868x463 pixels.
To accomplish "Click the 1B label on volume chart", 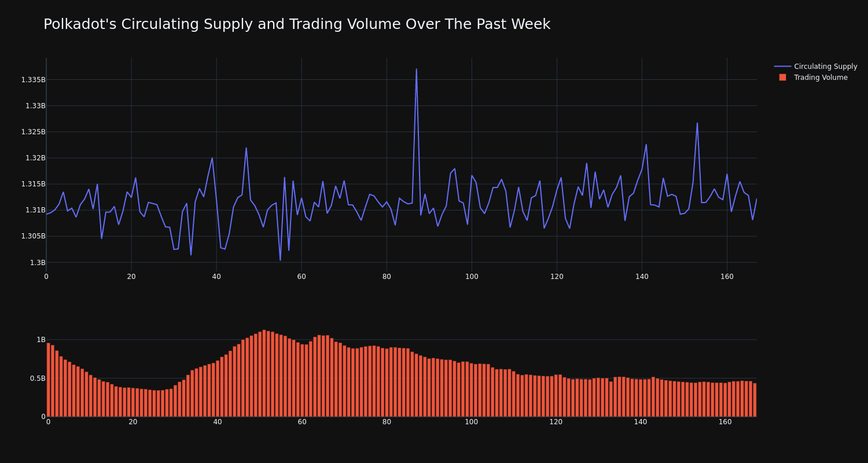I will point(41,340).
